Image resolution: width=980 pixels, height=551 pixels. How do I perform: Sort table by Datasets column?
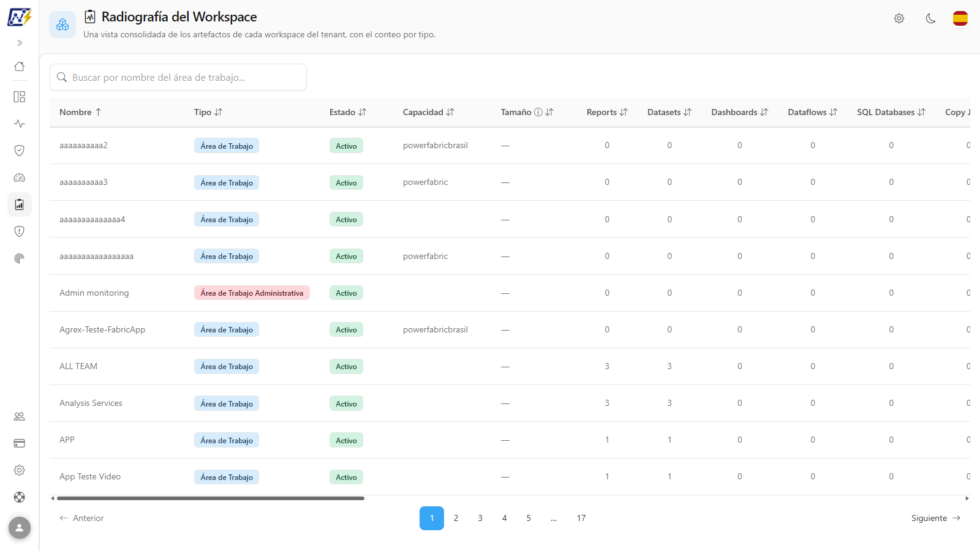point(669,112)
